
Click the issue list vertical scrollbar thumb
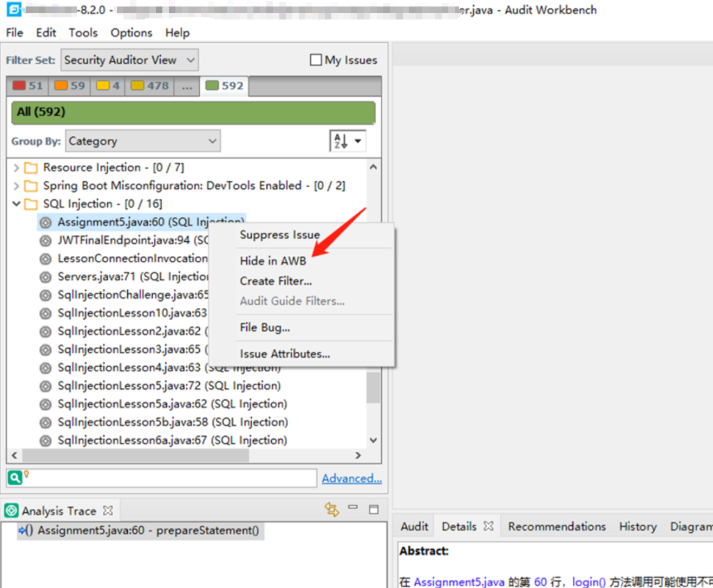pos(373,387)
